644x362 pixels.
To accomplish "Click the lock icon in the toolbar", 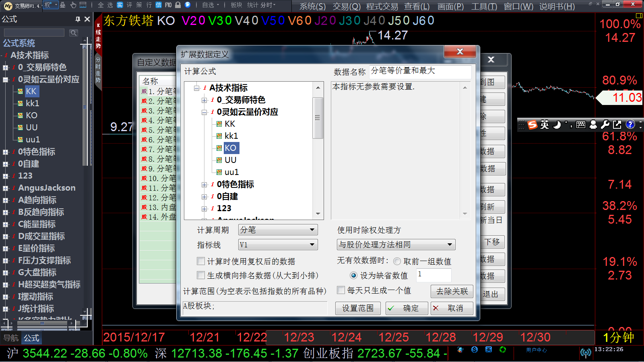I will coord(178,5).
